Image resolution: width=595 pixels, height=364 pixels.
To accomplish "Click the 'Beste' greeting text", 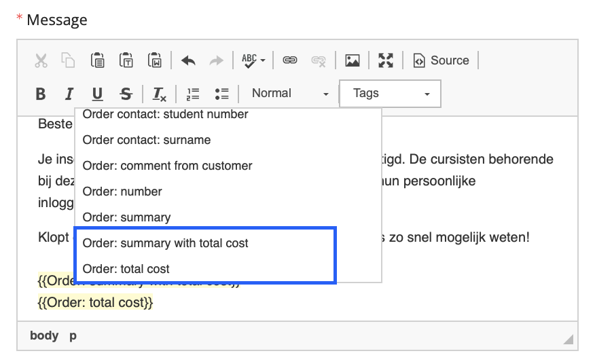I will (55, 124).
